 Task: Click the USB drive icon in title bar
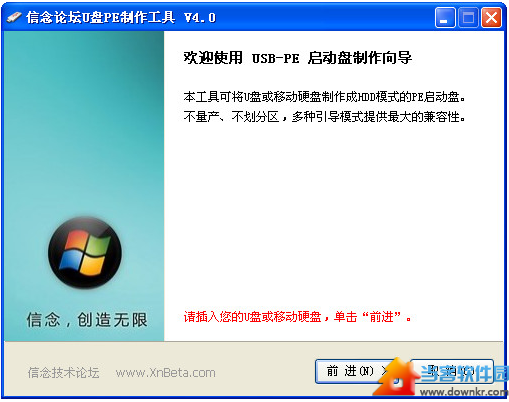pos(14,17)
